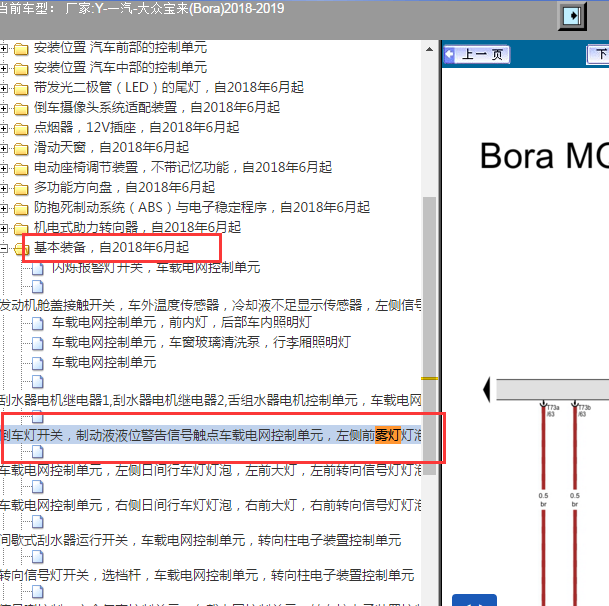Go to previous page with 上一页 button

pyautogui.click(x=477, y=54)
